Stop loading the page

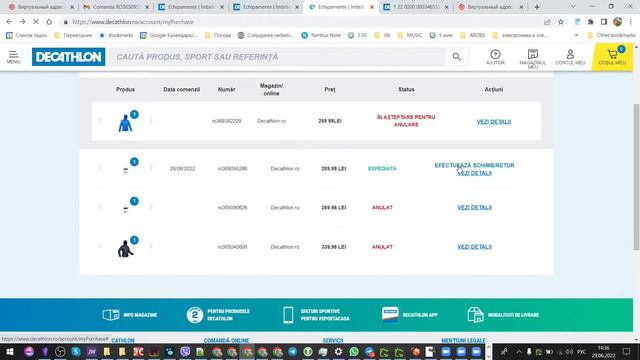(x=36, y=22)
